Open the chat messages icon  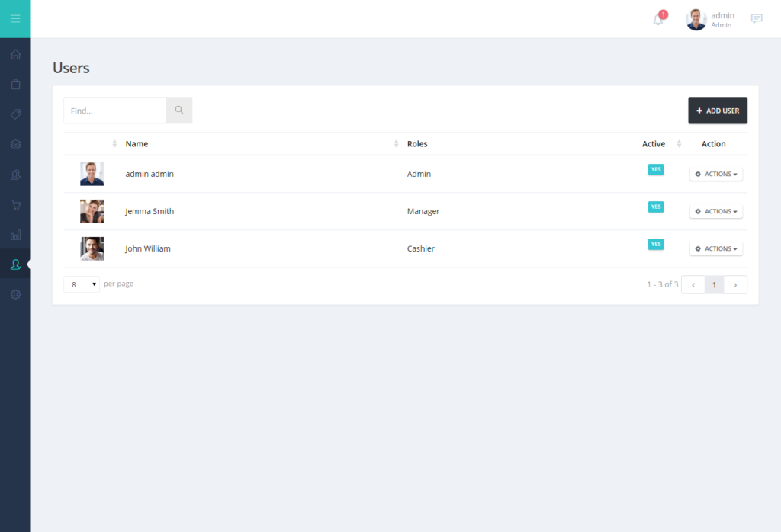[x=757, y=19]
